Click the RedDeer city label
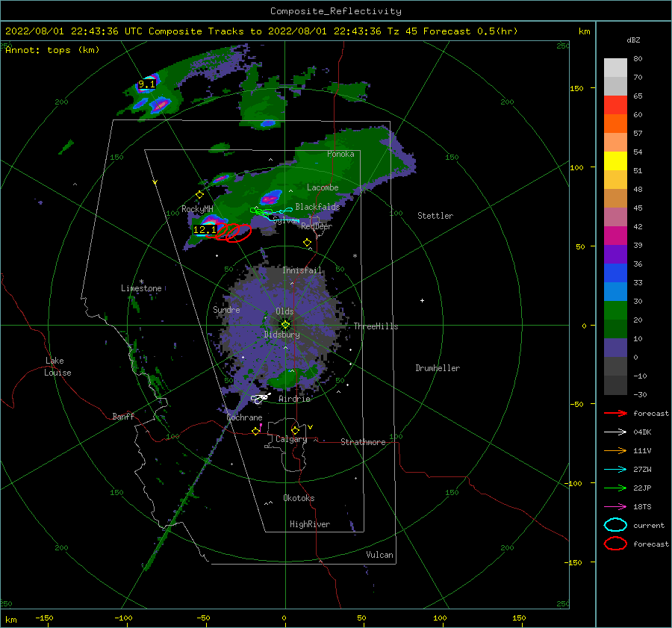This screenshot has height=628, width=672. [x=317, y=226]
